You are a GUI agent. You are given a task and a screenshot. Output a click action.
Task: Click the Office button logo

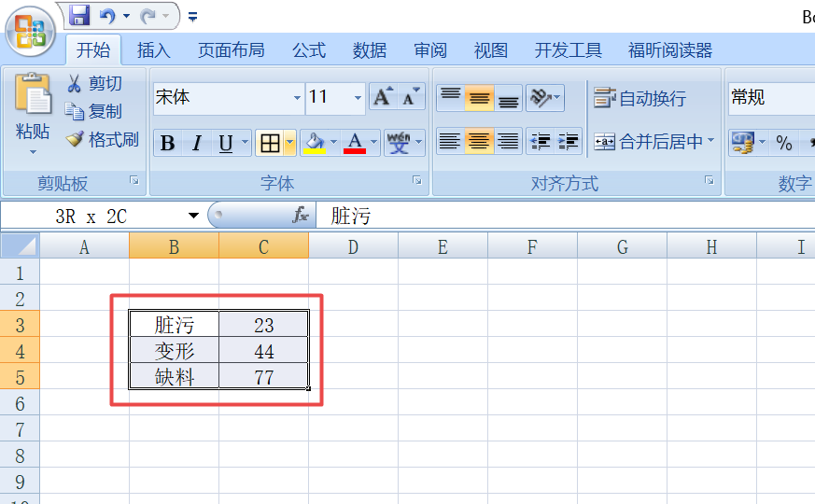click(30, 31)
